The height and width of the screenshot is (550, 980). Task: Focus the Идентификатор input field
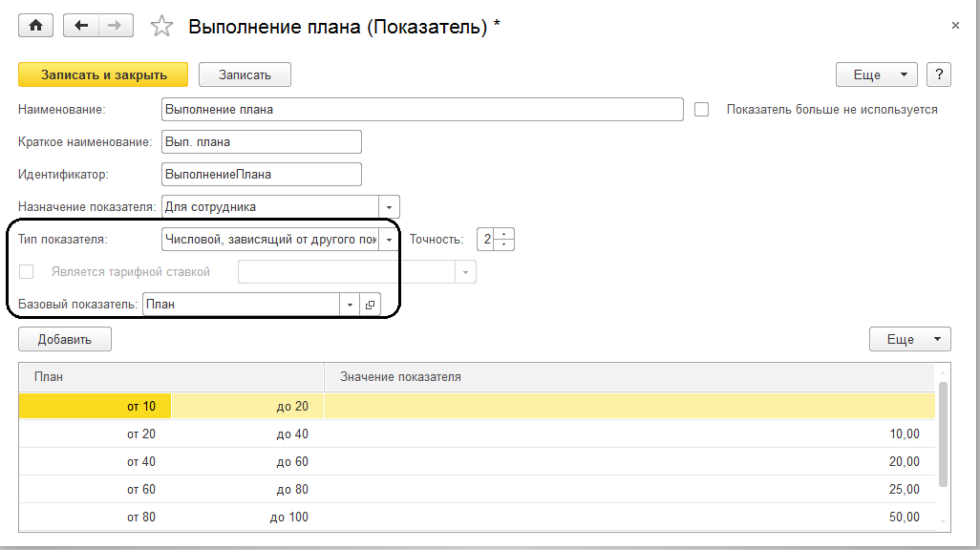point(262,175)
